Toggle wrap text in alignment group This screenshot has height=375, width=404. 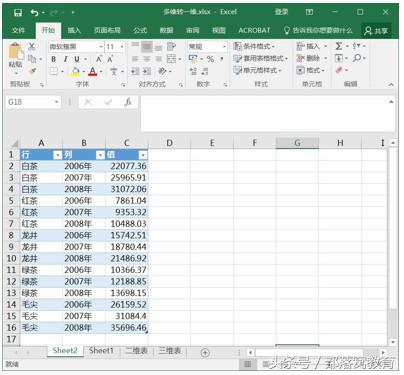(171, 46)
